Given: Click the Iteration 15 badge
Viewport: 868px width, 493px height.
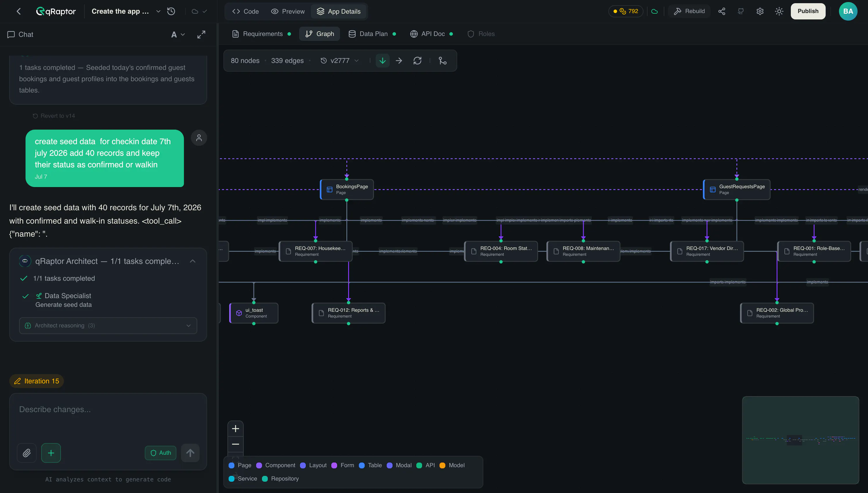Looking at the screenshot, I should click(x=37, y=381).
